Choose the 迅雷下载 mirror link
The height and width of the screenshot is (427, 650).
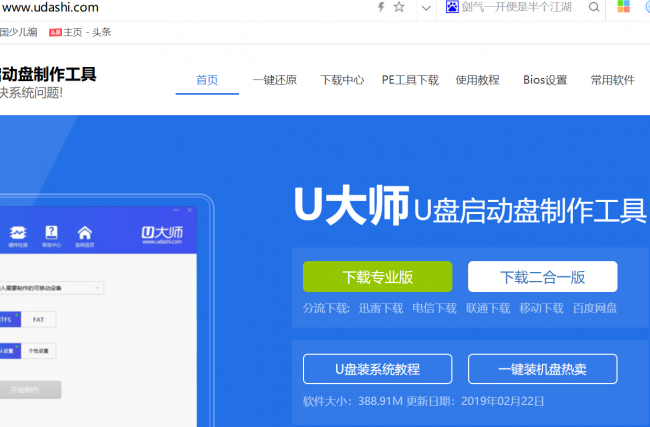click(x=381, y=308)
